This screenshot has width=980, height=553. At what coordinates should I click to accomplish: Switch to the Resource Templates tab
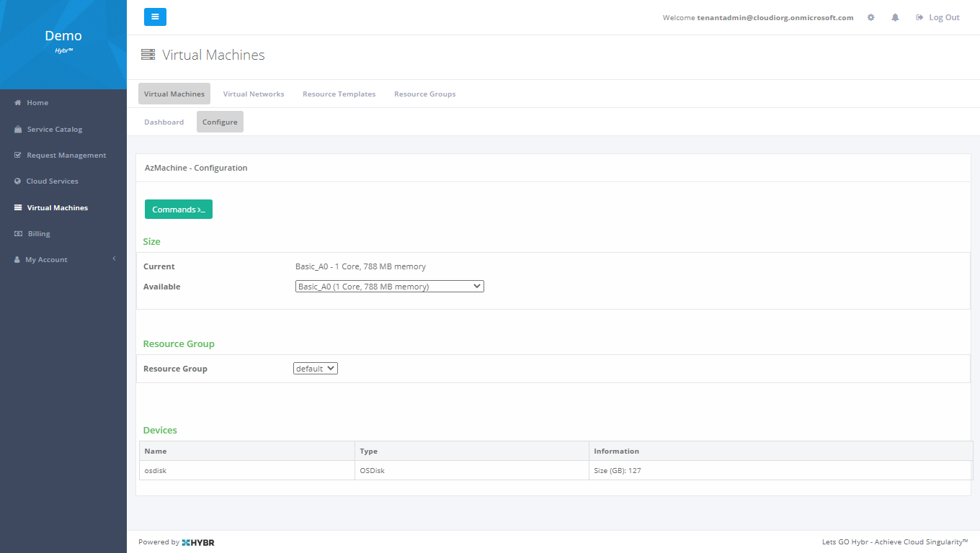339,94
